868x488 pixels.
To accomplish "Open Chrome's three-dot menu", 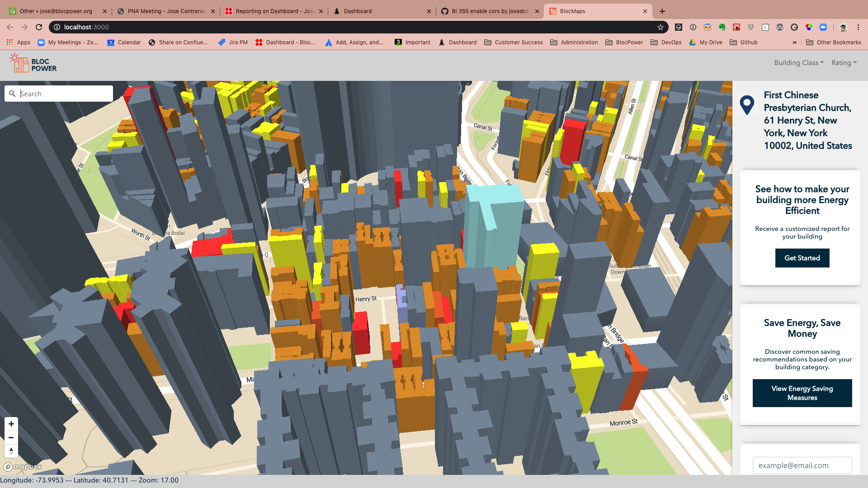I will [x=858, y=27].
